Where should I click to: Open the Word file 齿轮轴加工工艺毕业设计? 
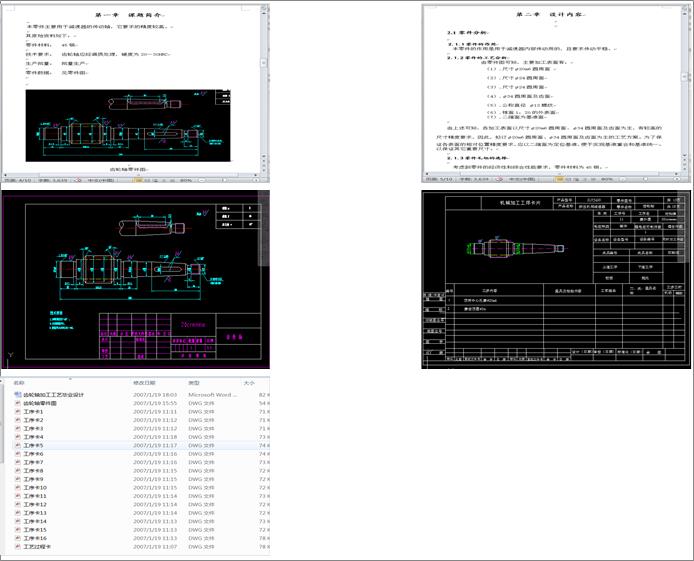53,395
